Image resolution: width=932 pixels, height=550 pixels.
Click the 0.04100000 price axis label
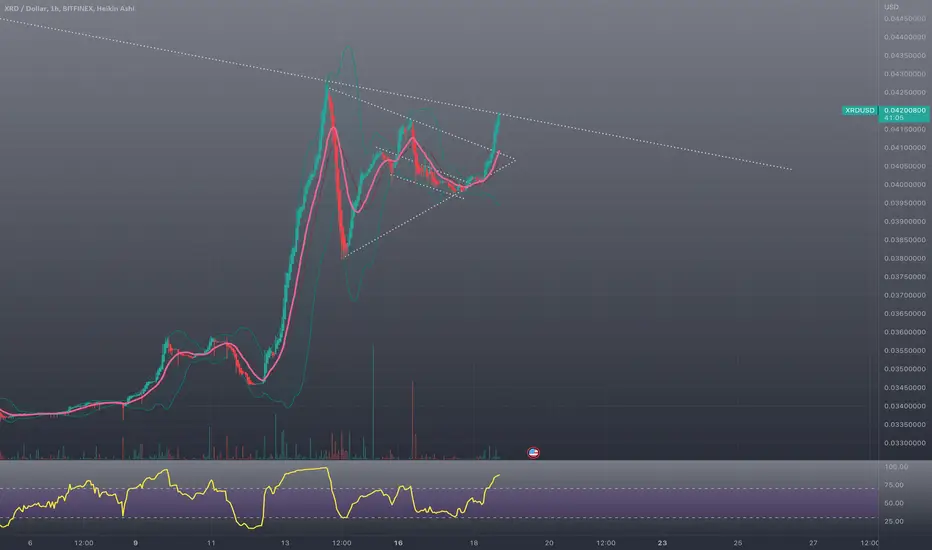(904, 148)
